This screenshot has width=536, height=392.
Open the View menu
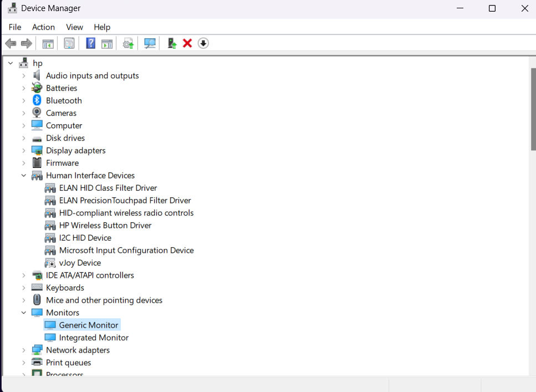tap(74, 27)
